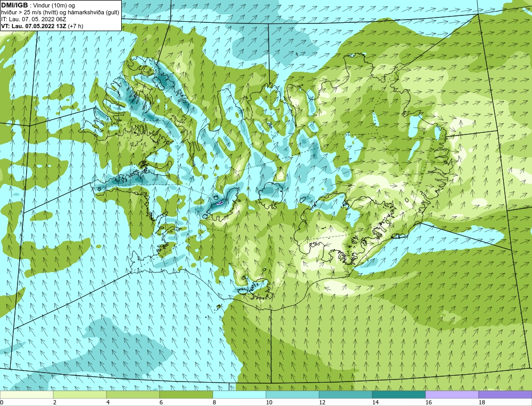Click the 14–16 m/s dark teal legend swatch
Image resolution: width=532 pixels, height=406 pixels.
tap(399, 394)
